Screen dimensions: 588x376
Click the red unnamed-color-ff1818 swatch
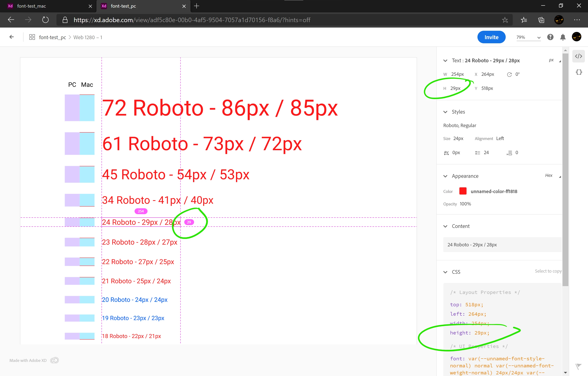point(463,191)
